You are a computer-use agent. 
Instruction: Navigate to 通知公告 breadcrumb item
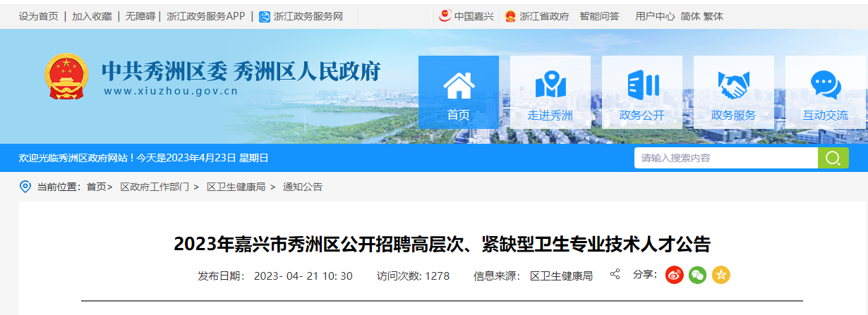click(303, 187)
